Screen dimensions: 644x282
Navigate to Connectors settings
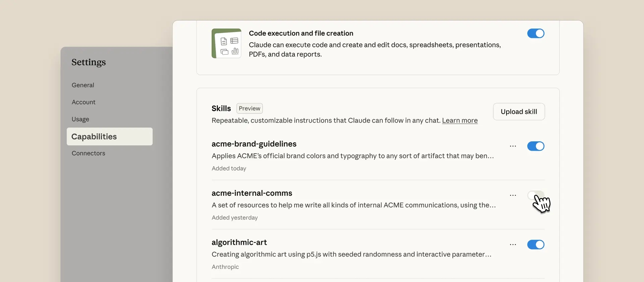(x=88, y=153)
